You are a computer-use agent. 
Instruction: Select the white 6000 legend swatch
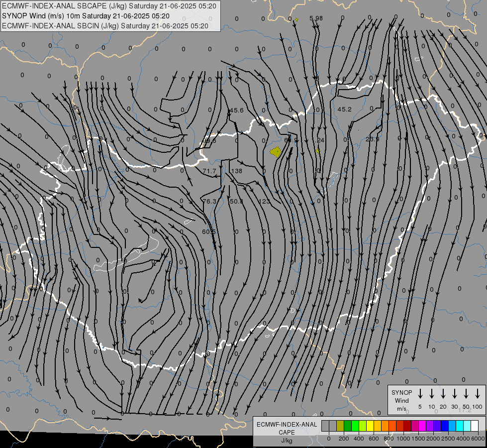coord(474,426)
